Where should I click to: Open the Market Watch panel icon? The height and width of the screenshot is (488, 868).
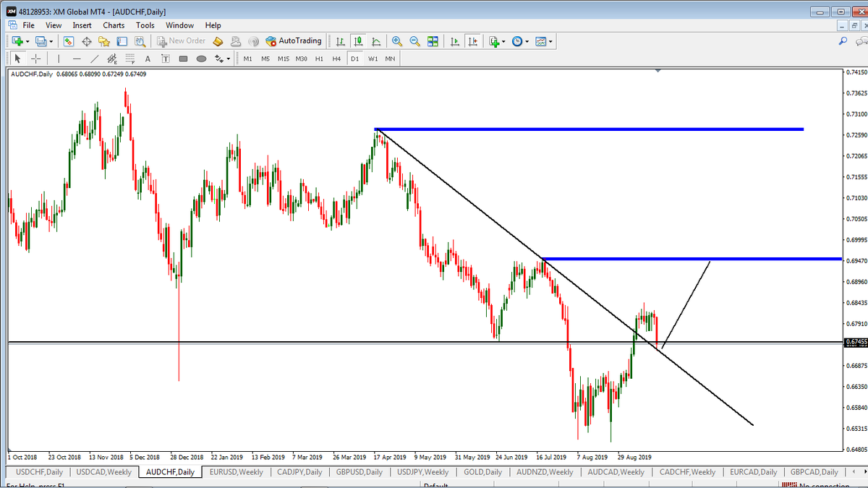click(x=69, y=41)
